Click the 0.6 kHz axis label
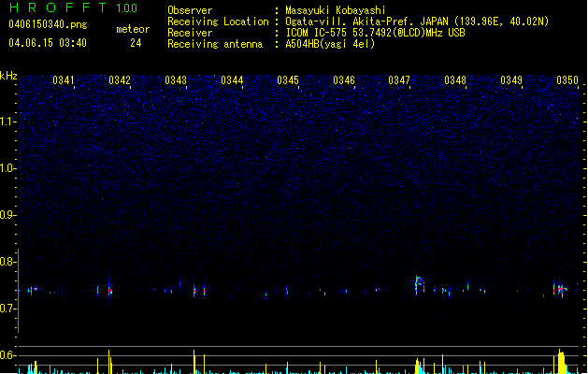Image resolution: width=588 pixels, height=374 pixels. [x=7, y=355]
